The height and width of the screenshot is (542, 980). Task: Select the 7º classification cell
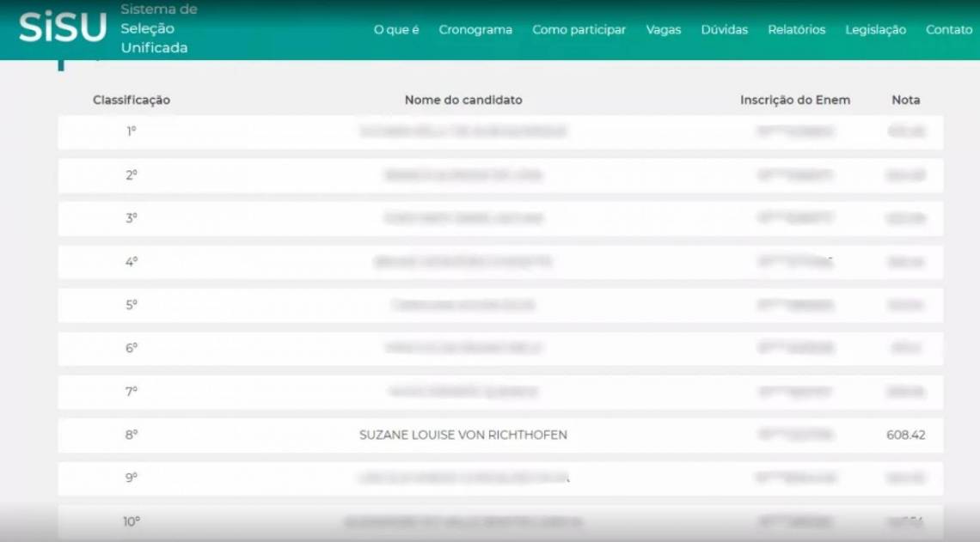(x=132, y=392)
